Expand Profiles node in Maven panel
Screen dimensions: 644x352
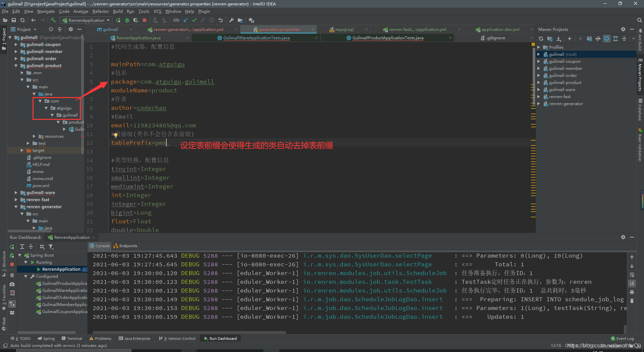(x=539, y=47)
